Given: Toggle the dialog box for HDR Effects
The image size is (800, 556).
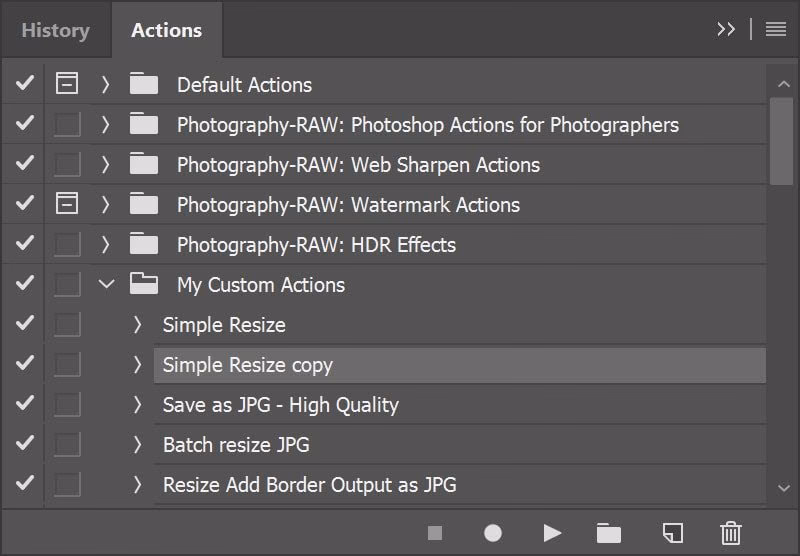Looking at the screenshot, I should [67, 244].
